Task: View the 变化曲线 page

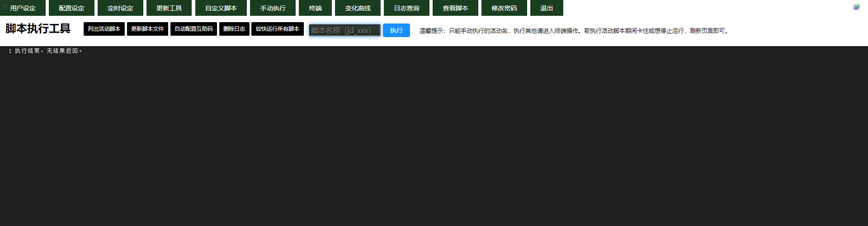Action: tap(358, 8)
